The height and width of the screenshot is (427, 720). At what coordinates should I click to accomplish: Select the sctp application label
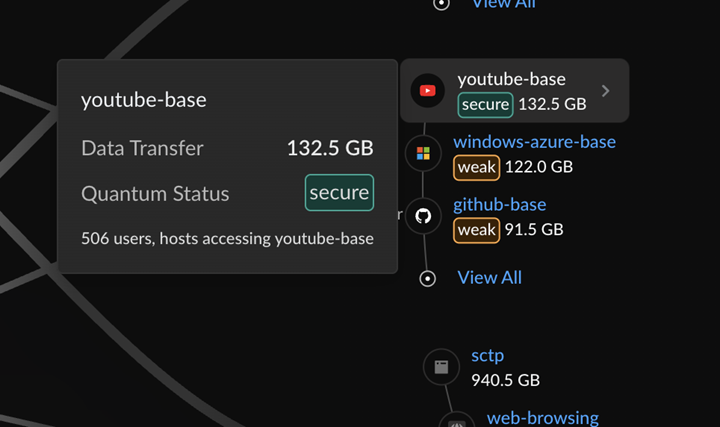(488, 356)
